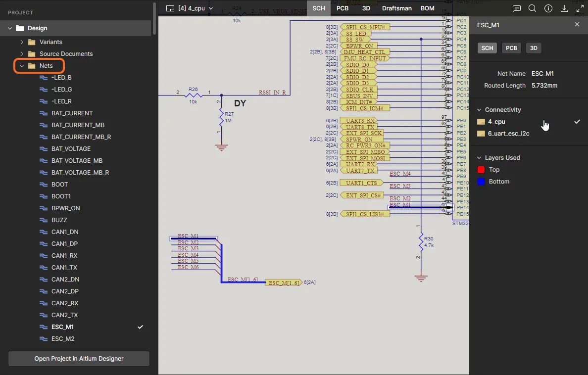This screenshot has height=375, width=588.
Task: Click the download icon
Action: point(564,8)
